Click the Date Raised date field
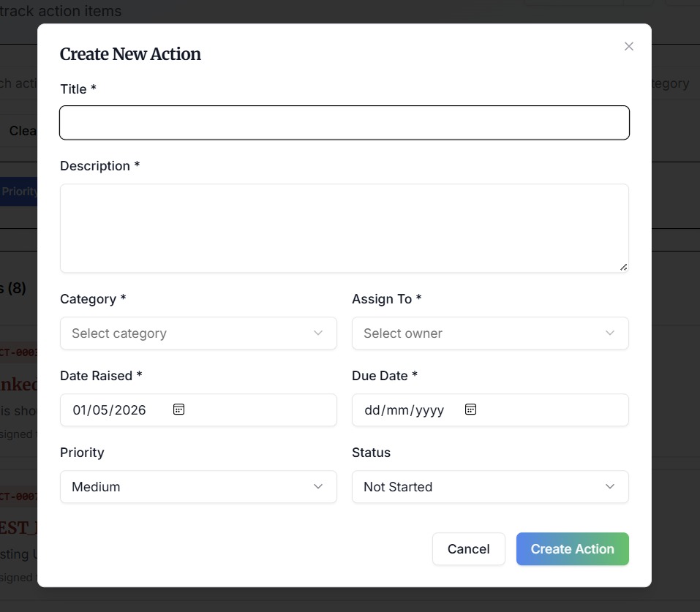Viewport: 700px width, 612px height. coord(198,409)
